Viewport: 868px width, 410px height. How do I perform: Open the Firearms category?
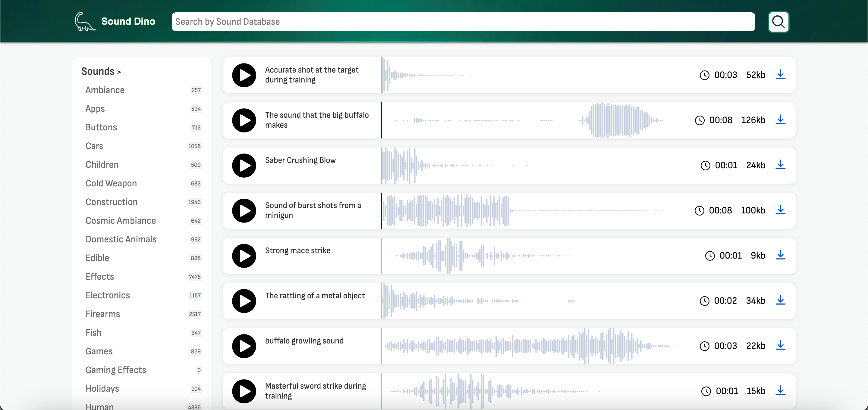pos(102,314)
